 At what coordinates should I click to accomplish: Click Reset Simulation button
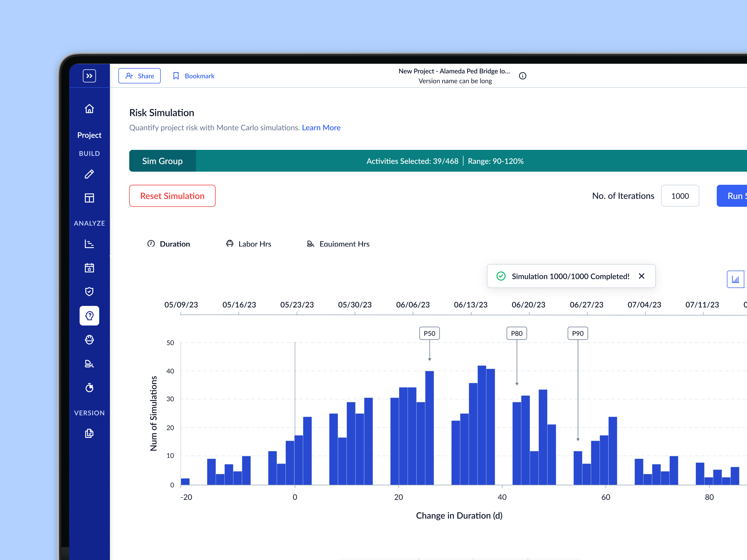172,196
